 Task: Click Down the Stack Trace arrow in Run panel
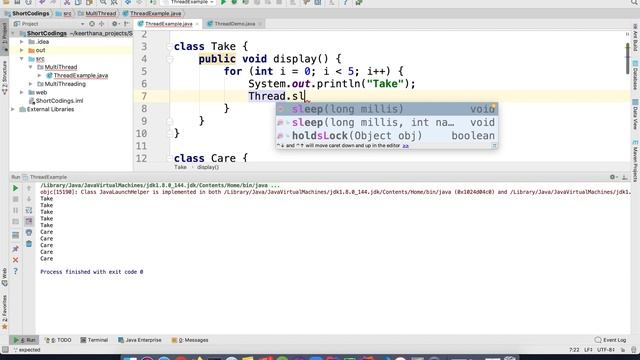click(x=29, y=199)
